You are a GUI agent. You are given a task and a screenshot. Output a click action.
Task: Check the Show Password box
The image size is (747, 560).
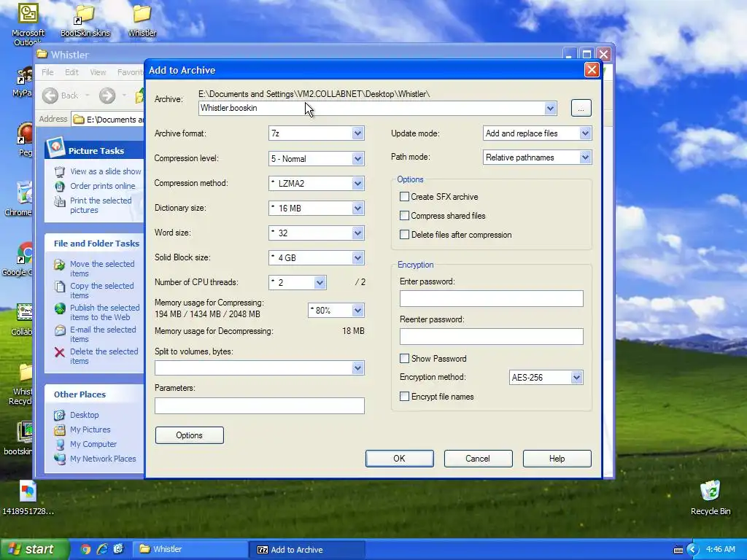pyautogui.click(x=404, y=359)
